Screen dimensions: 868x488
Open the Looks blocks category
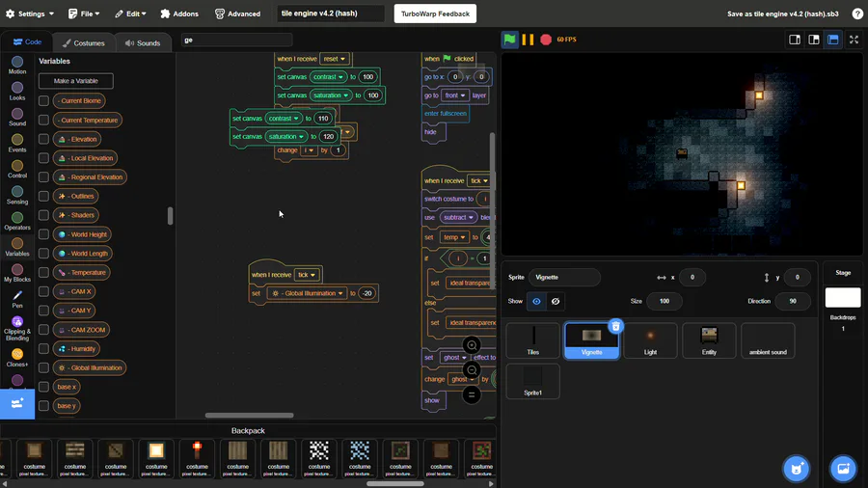(17, 91)
